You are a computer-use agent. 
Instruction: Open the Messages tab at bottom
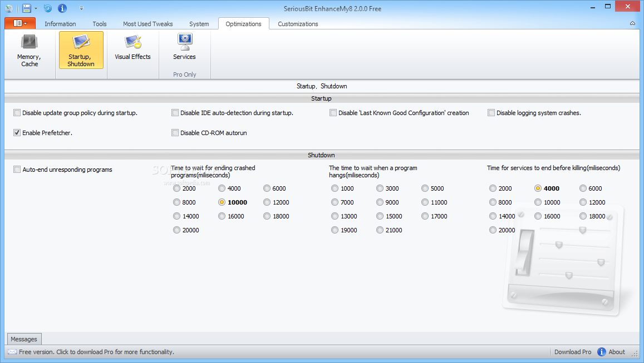pyautogui.click(x=24, y=339)
